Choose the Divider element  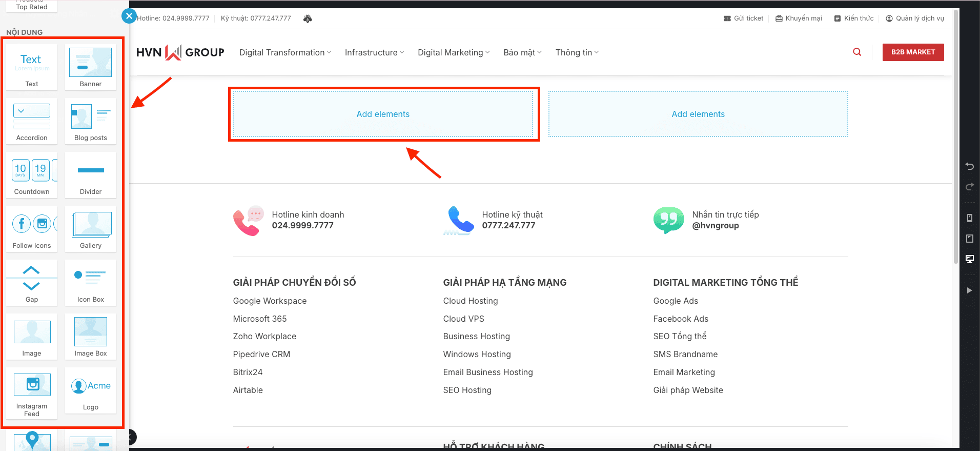click(91, 175)
